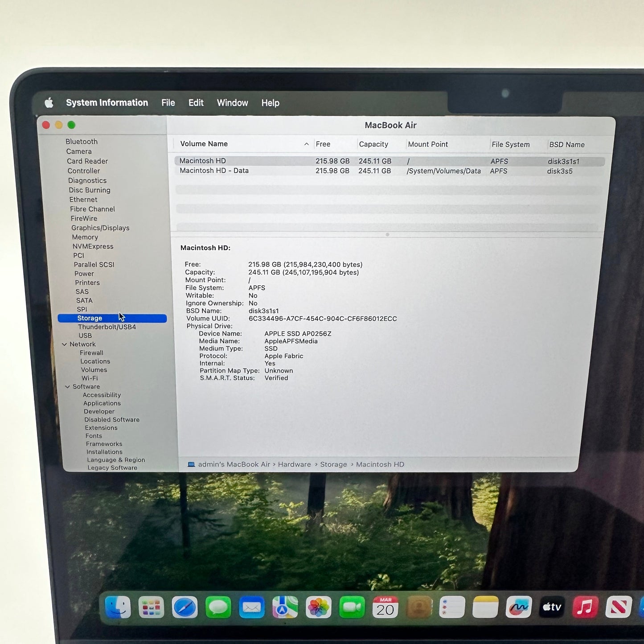
Task: Select Controller in the sidebar
Action: click(84, 171)
